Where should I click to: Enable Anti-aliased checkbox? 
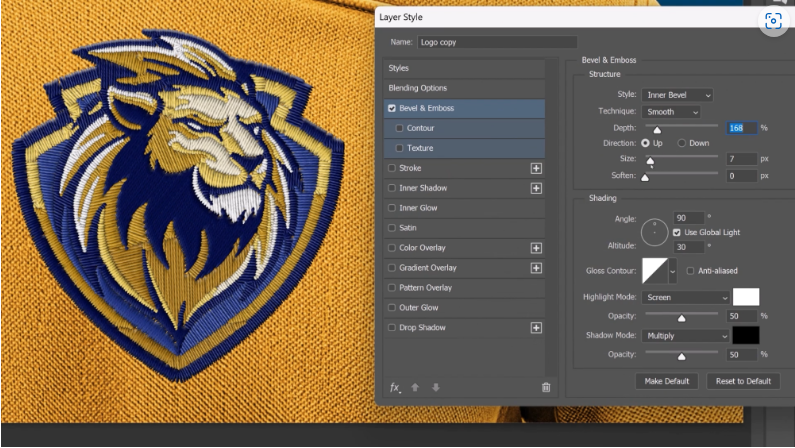pyautogui.click(x=690, y=271)
